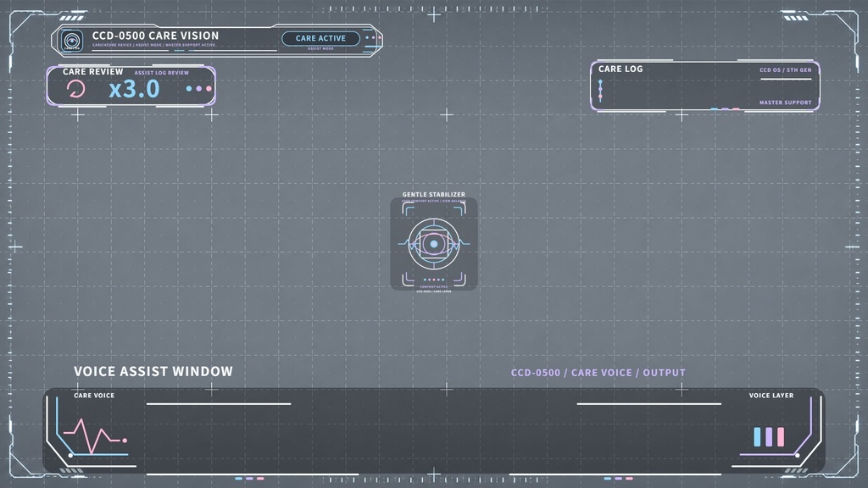Viewport: 868px width, 488px height.
Task: Click the pink replay arrow in Care Review
Action: pyautogui.click(x=75, y=88)
